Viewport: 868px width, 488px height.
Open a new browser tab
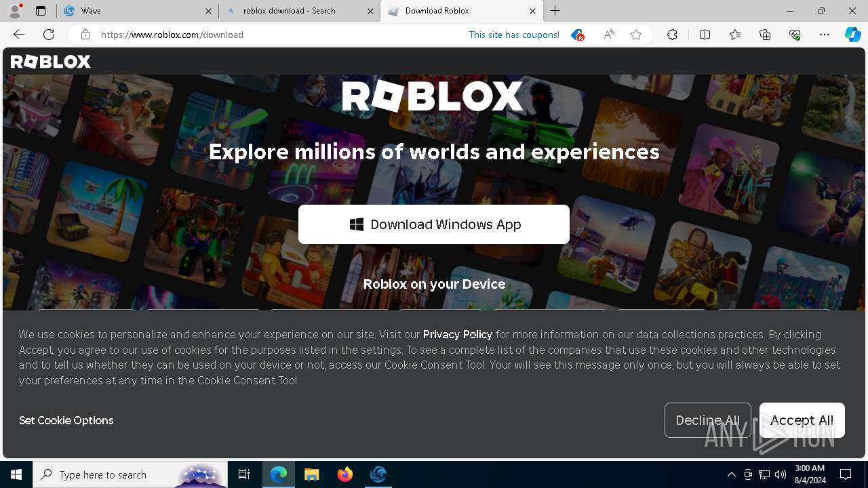tap(555, 11)
